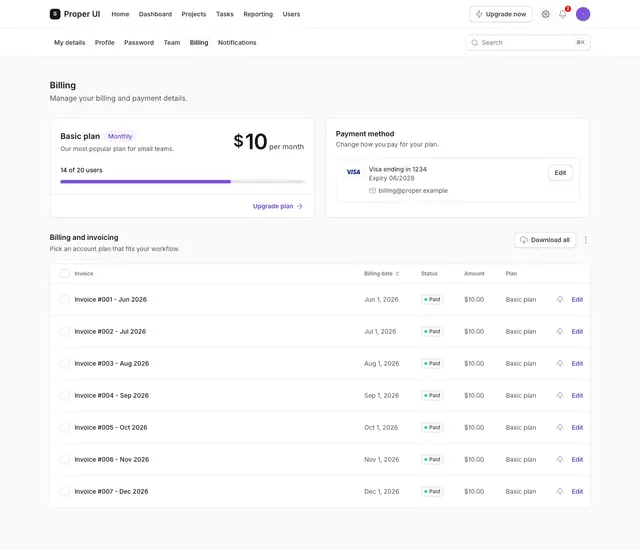Download Invoice #001 with its cloud icon

pos(560,299)
